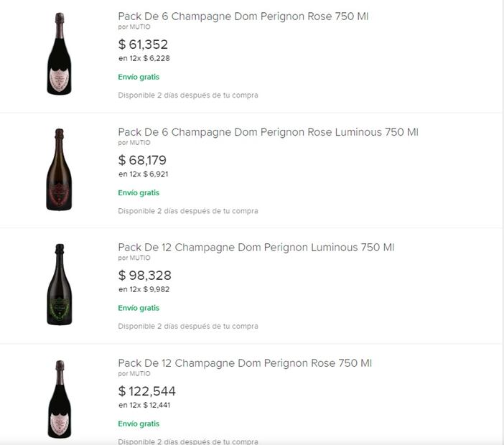Click "Envío gratis" under the $ 61,352 item
The image size is (504, 445).
139,77
